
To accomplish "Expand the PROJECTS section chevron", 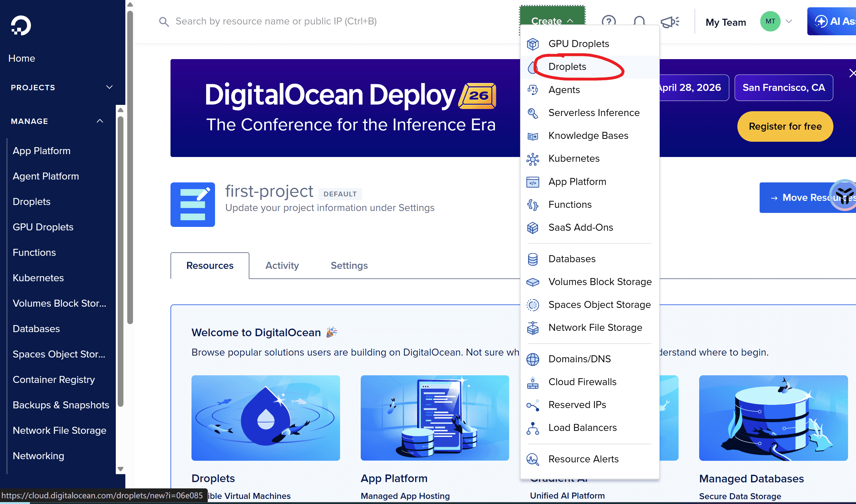I will [109, 87].
